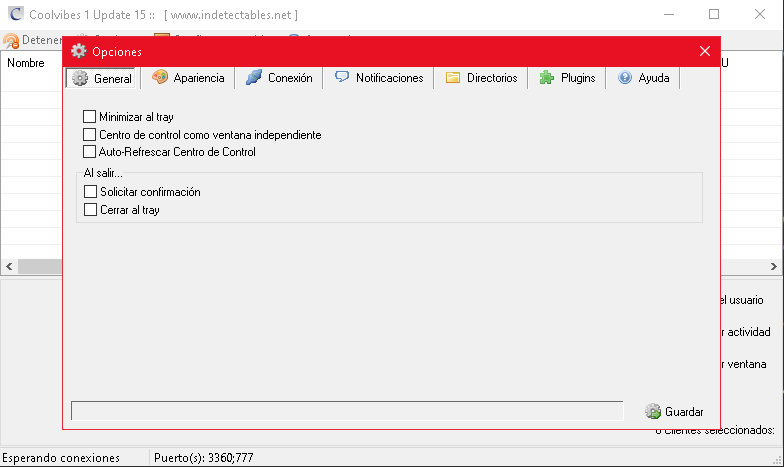Enable Solicitar confirmación on exit
The width and height of the screenshot is (784, 467).
(91, 192)
